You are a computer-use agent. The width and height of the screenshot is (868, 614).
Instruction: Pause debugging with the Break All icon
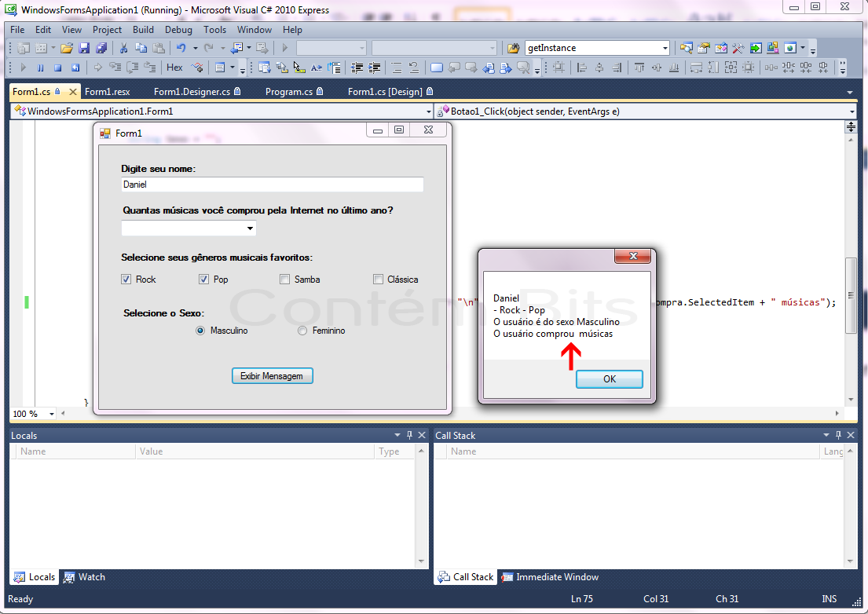pos(40,68)
